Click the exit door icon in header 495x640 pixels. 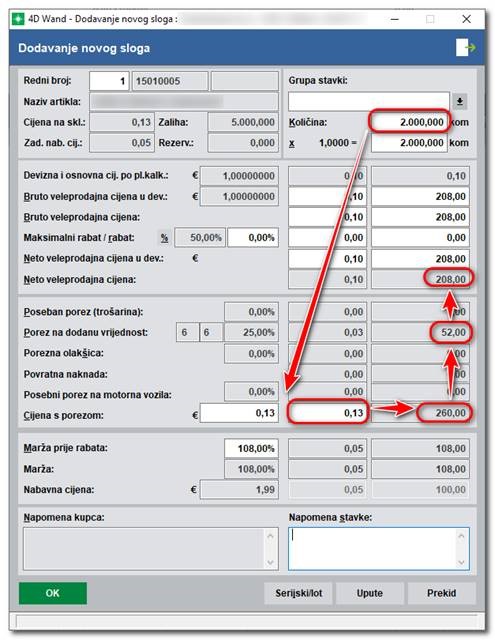[x=466, y=47]
